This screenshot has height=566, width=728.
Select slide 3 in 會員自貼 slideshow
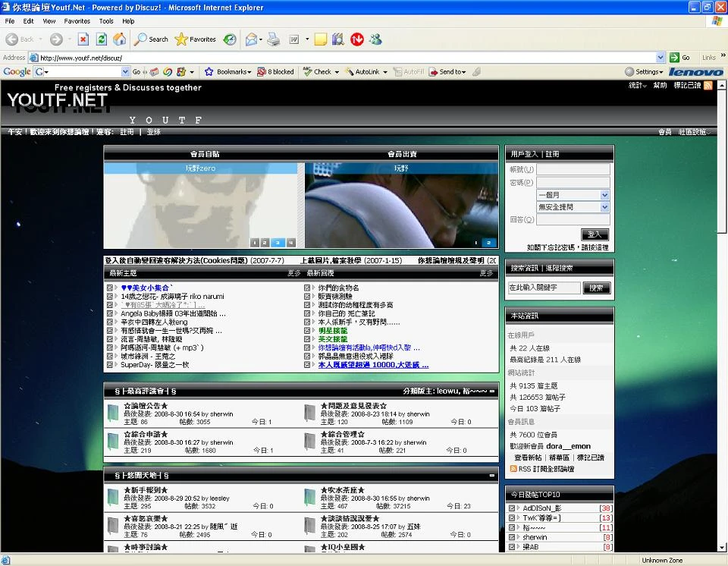(278, 243)
